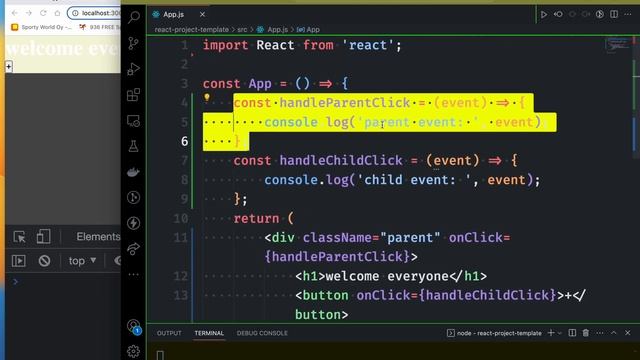Open the DevTools Elements tab
The height and width of the screenshot is (360, 640).
[x=98, y=237]
